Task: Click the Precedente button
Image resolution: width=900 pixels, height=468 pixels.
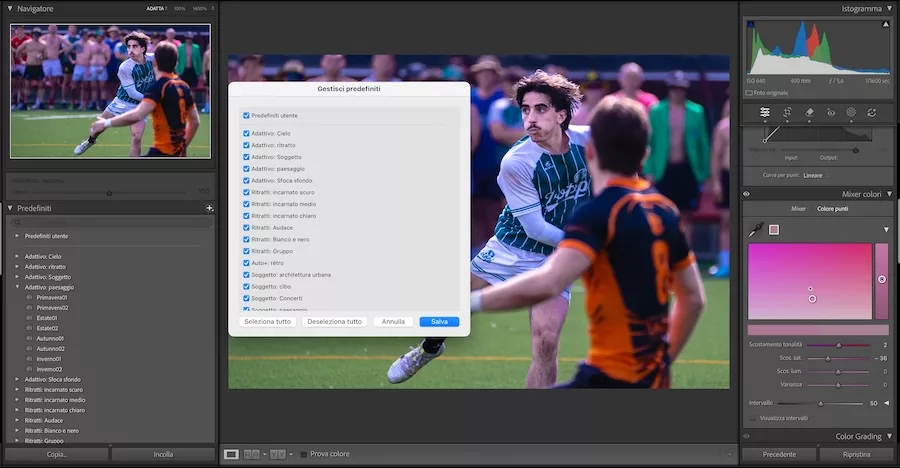Action: coord(779,454)
